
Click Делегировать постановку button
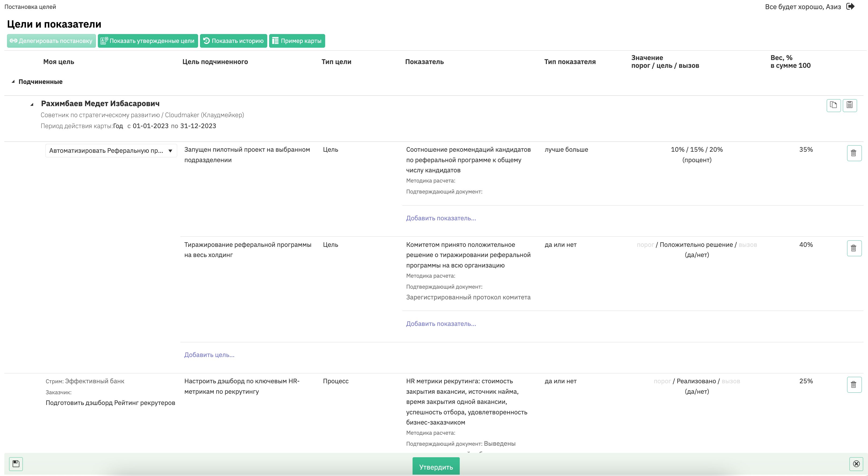51,41
